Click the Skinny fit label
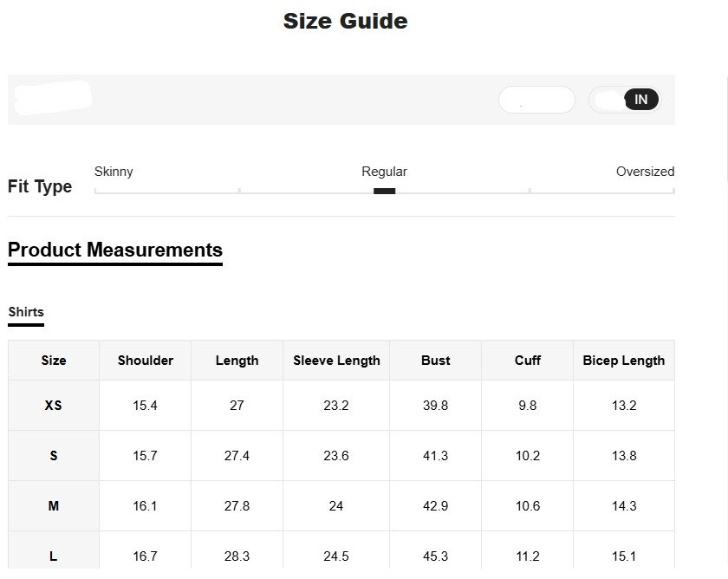 point(114,172)
